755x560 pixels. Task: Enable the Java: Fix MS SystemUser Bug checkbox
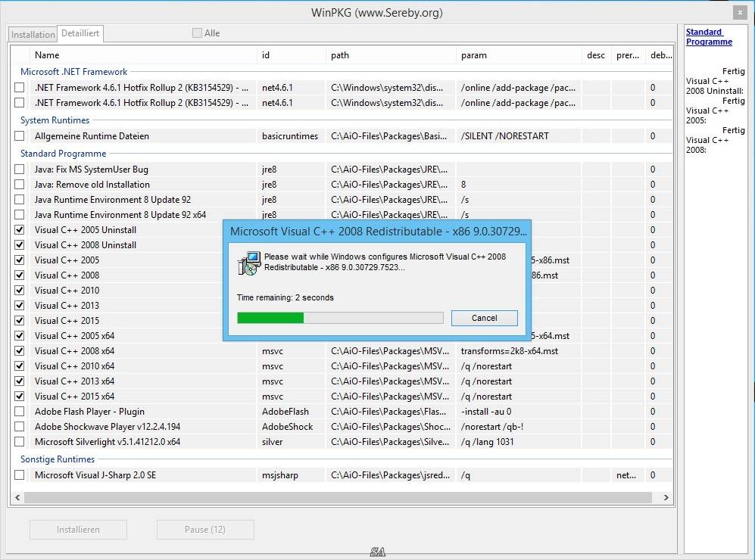19,169
